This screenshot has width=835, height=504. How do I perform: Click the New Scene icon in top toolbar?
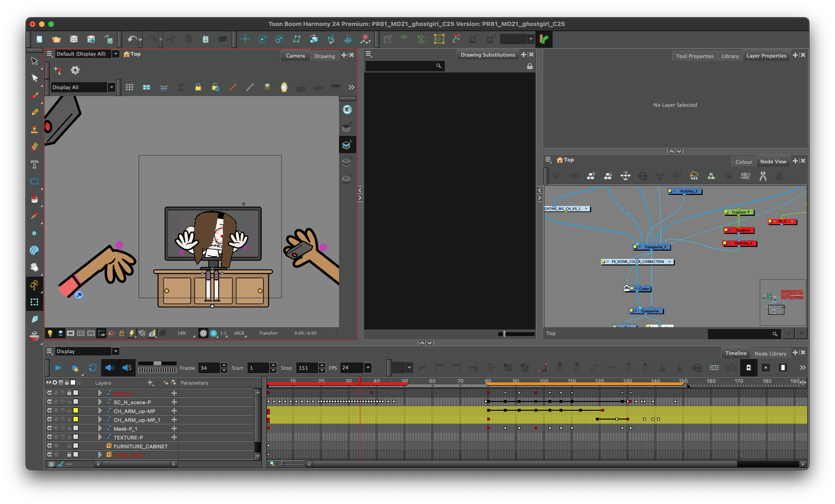39,39
